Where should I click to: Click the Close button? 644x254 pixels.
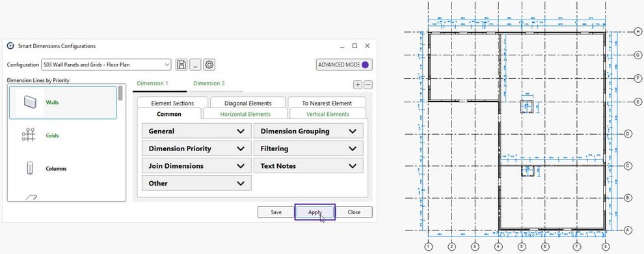[x=354, y=212]
